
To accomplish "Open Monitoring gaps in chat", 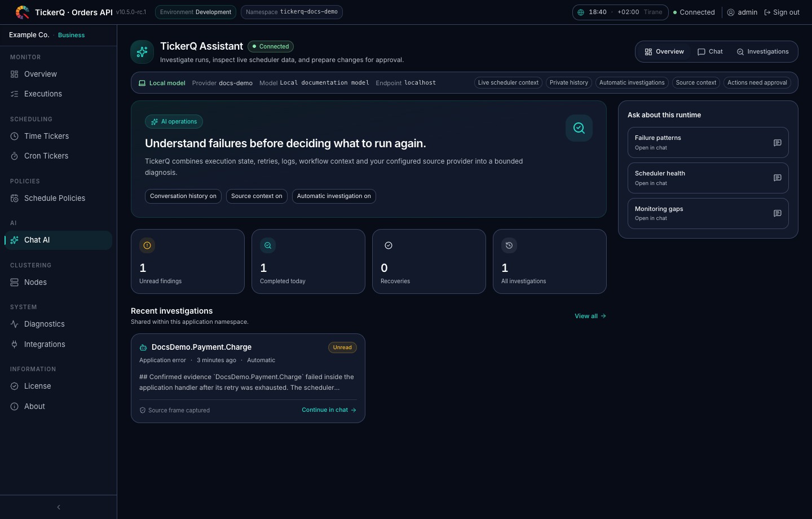I will click(708, 213).
